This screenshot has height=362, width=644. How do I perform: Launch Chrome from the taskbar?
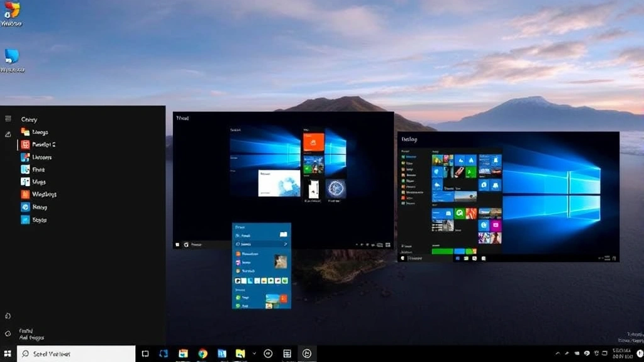(x=202, y=353)
